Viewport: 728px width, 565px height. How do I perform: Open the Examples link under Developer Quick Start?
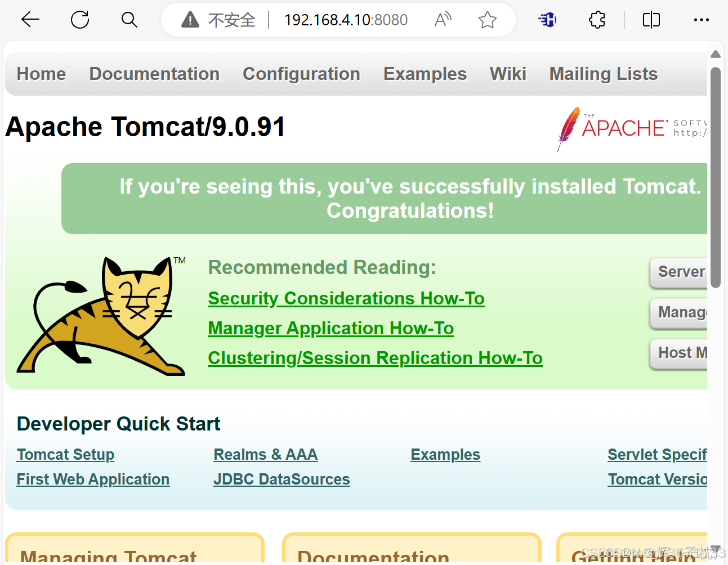pos(445,455)
